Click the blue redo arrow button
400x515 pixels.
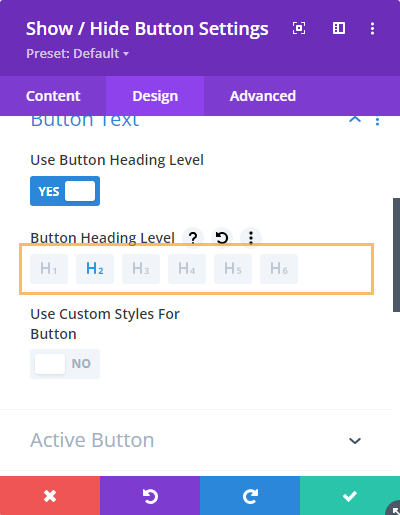250,496
